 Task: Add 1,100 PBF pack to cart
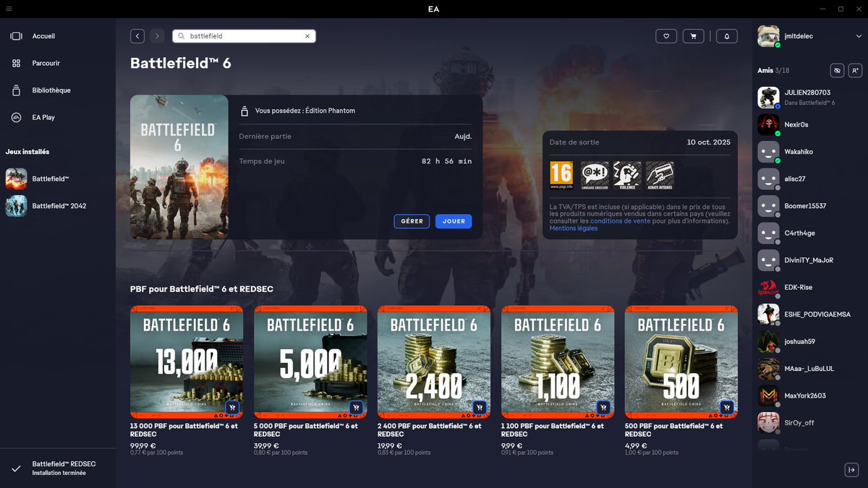point(603,408)
